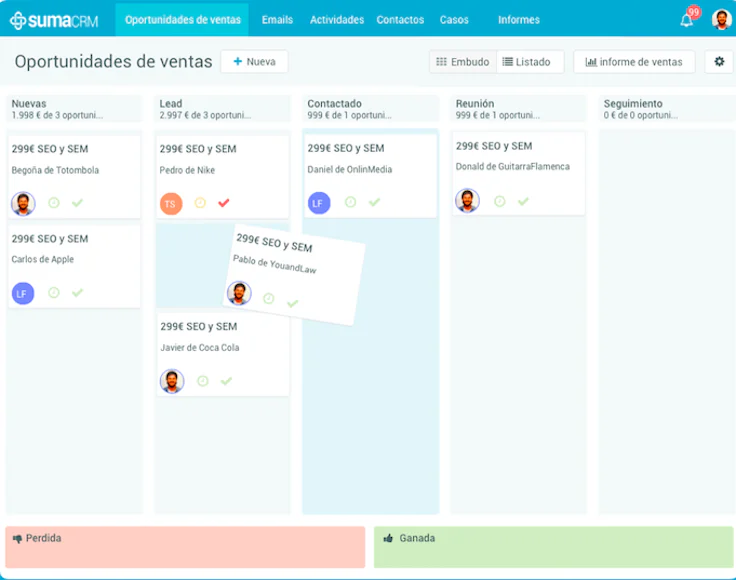This screenshot has width=736, height=580.
Task: Open Pablo de YouandLaw opportunity card
Action: 294,275
